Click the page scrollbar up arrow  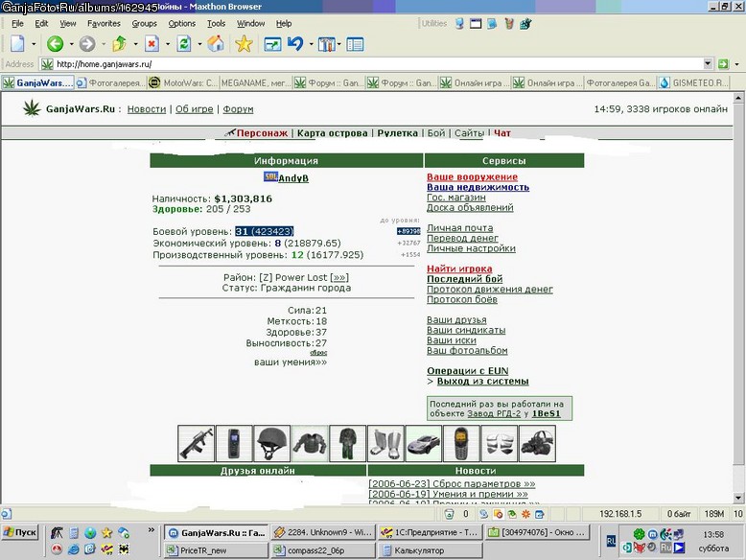click(x=738, y=98)
